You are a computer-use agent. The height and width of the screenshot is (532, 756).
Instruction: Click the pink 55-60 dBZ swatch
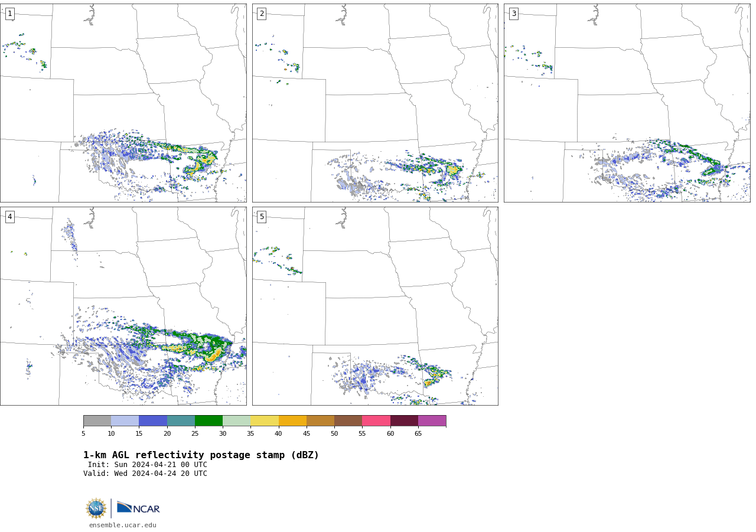tap(376, 421)
